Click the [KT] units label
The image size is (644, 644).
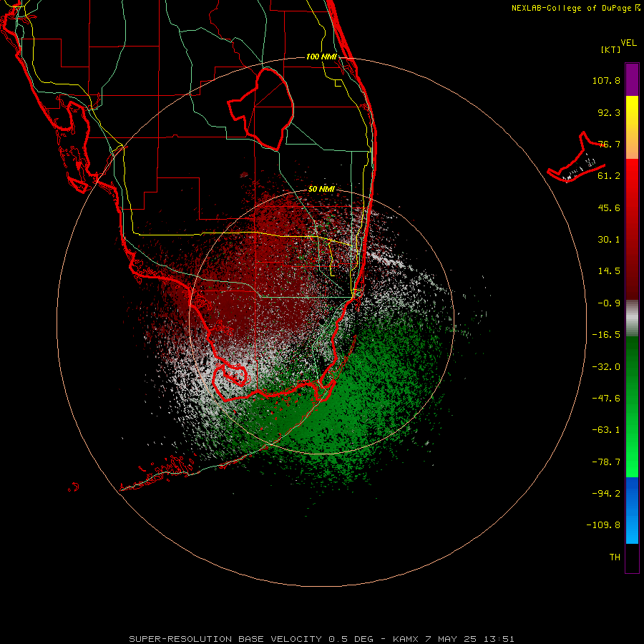(x=611, y=49)
